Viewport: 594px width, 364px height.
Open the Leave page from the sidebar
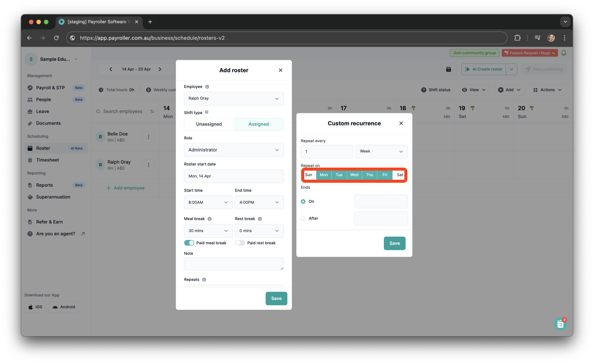42,111
